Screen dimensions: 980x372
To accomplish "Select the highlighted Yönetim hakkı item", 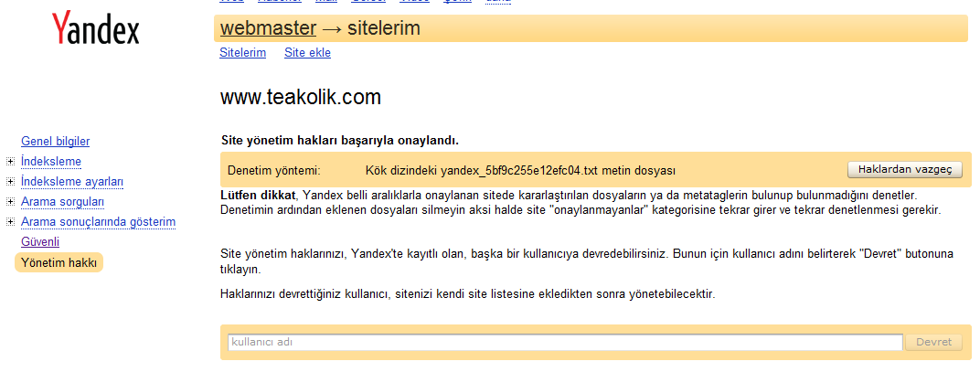I will [x=59, y=263].
